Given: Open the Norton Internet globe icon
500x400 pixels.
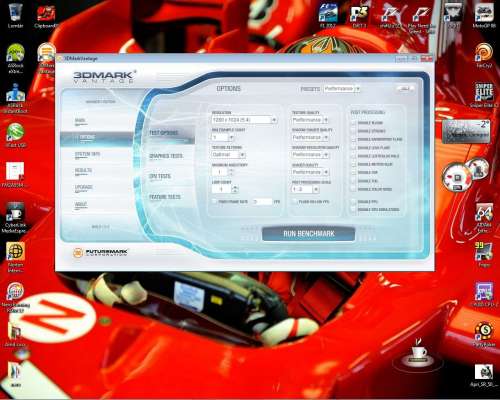Looking at the screenshot, I should coord(15,257).
